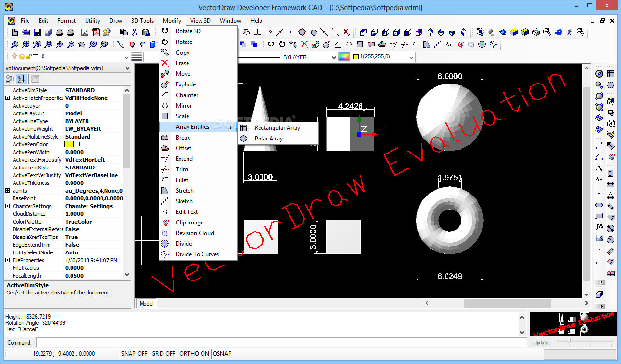The image size is (621, 364).
Task: Click the drawing preview thumbnail
Action: 573,324
